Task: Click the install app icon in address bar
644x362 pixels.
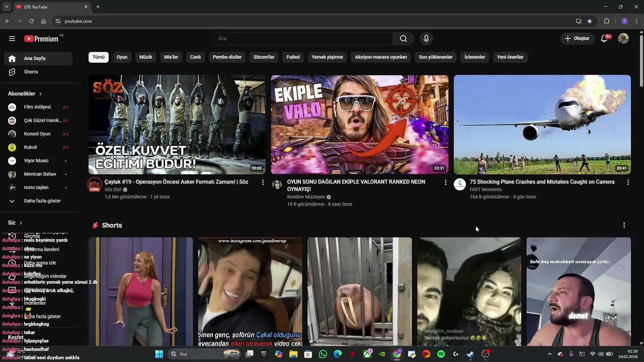Action: click(579, 21)
